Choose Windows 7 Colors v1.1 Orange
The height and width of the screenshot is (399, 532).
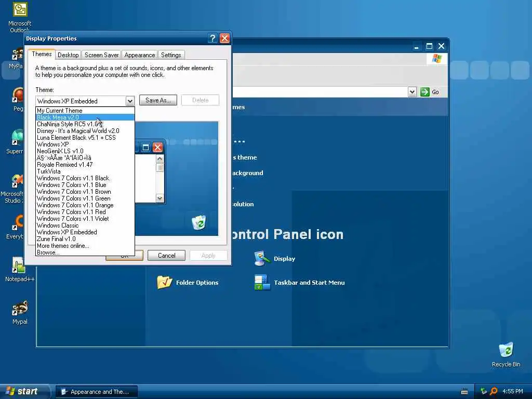pos(85,205)
